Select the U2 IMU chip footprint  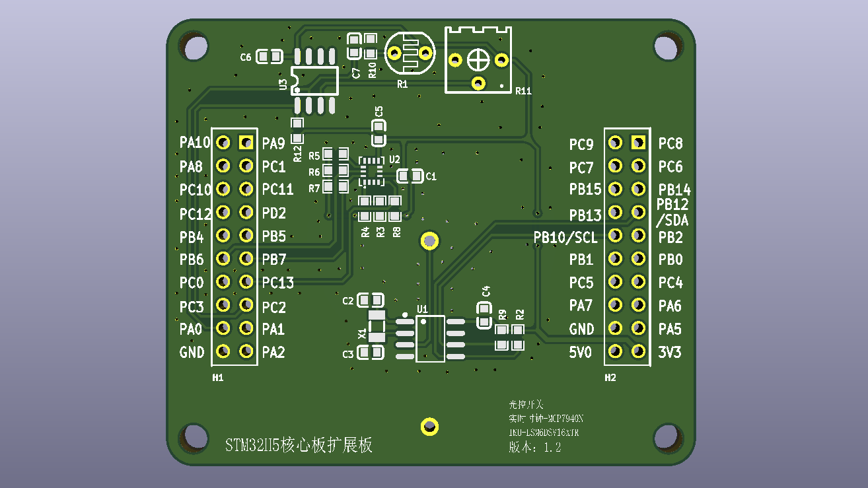coord(371,170)
